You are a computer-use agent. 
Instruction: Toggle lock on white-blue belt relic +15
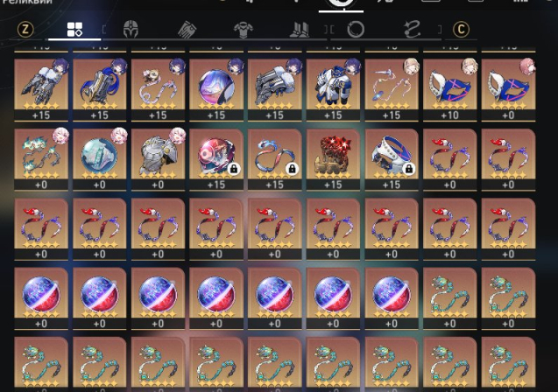pos(409,169)
